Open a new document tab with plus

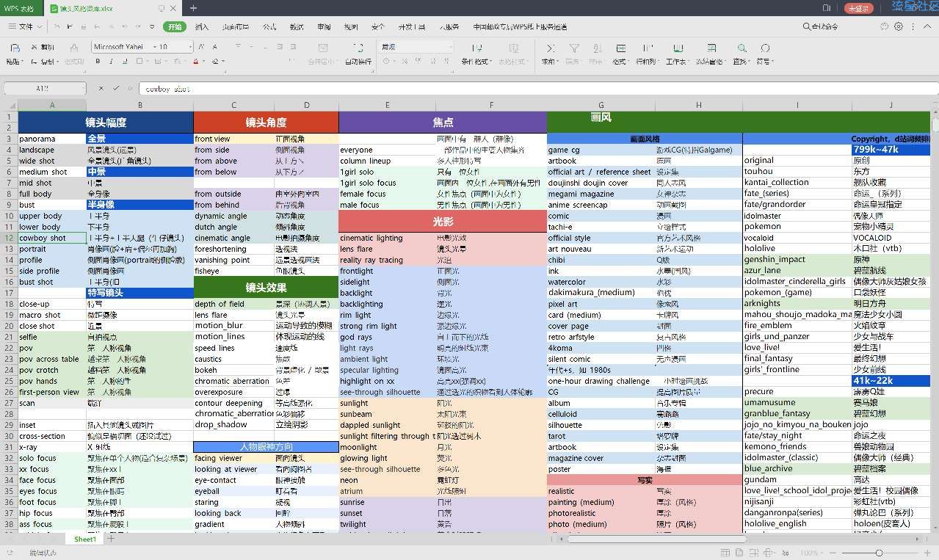(x=193, y=8)
